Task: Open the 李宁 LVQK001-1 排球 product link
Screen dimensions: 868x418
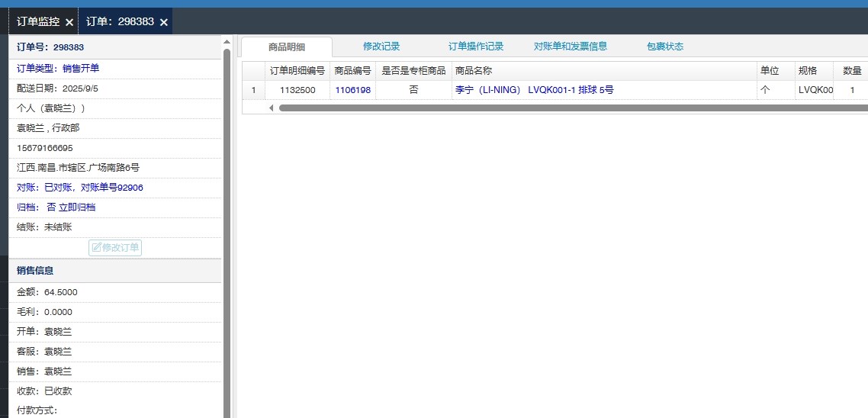Action: tap(534, 90)
